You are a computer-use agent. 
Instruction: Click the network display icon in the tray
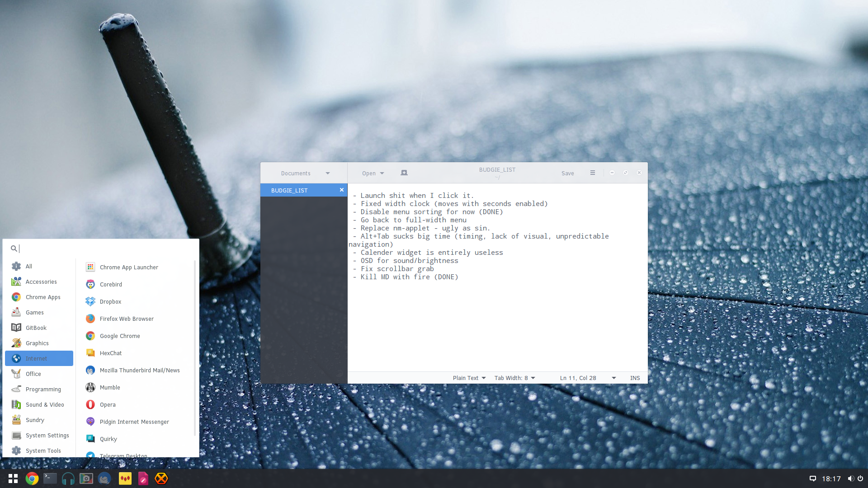pyautogui.click(x=812, y=479)
